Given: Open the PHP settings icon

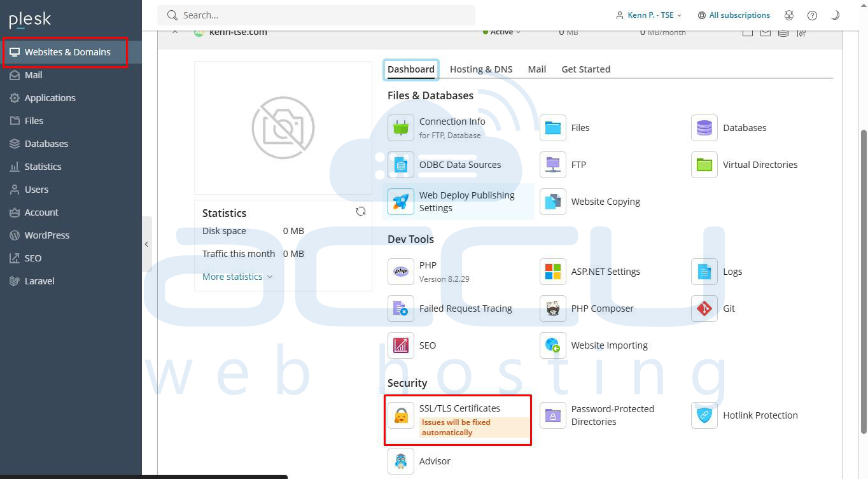Looking at the screenshot, I should [401, 272].
